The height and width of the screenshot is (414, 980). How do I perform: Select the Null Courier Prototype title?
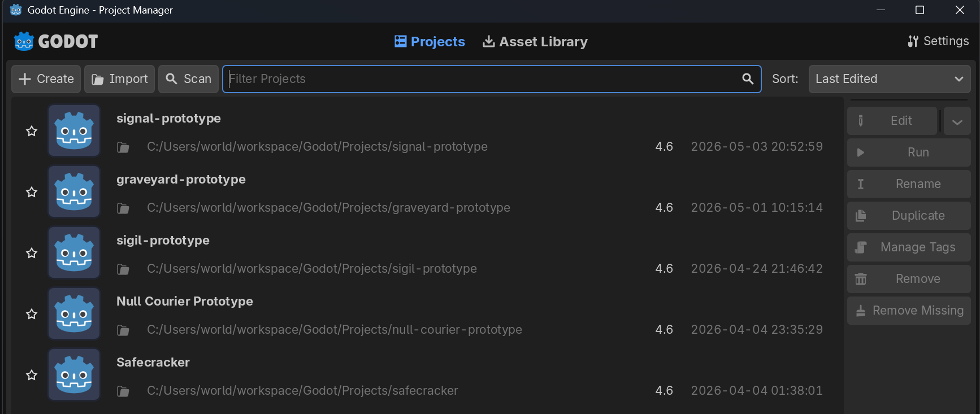185,302
